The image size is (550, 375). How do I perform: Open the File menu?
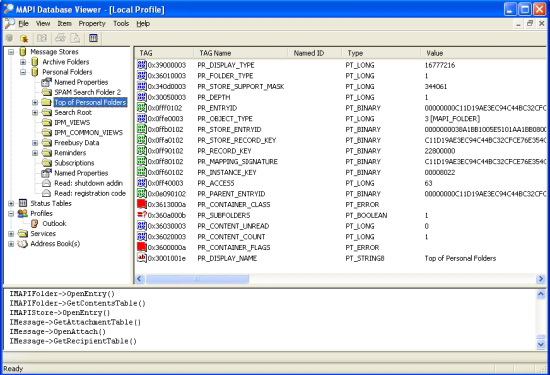point(24,24)
